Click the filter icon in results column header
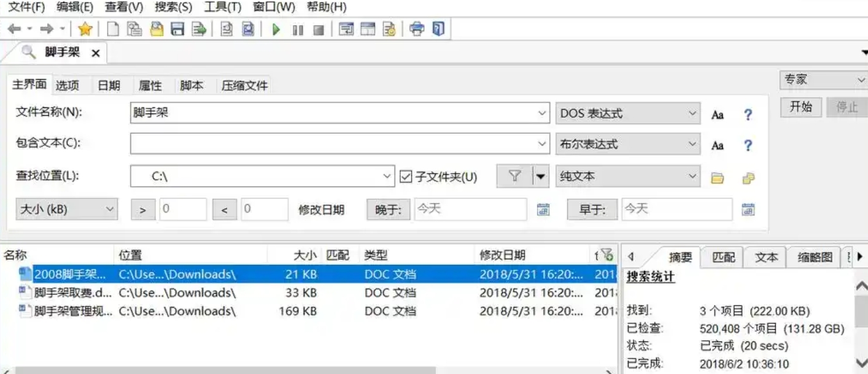This screenshot has width=868, height=374. (x=606, y=254)
